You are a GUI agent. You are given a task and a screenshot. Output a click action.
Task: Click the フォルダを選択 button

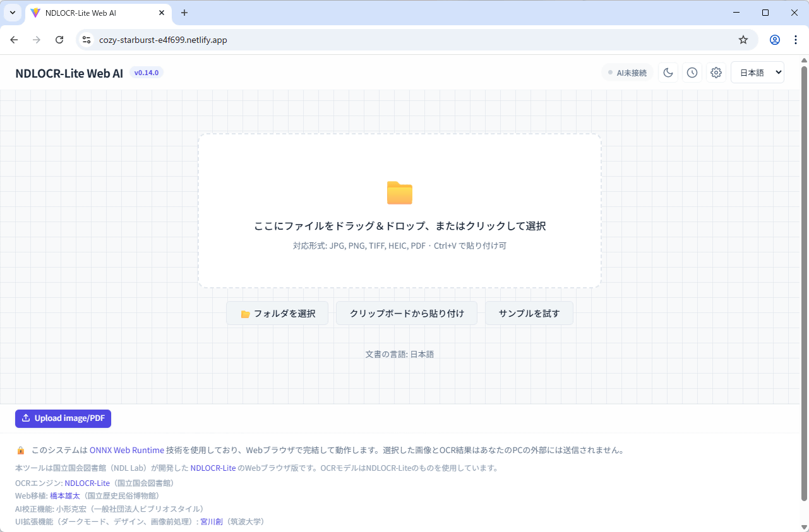277,314
